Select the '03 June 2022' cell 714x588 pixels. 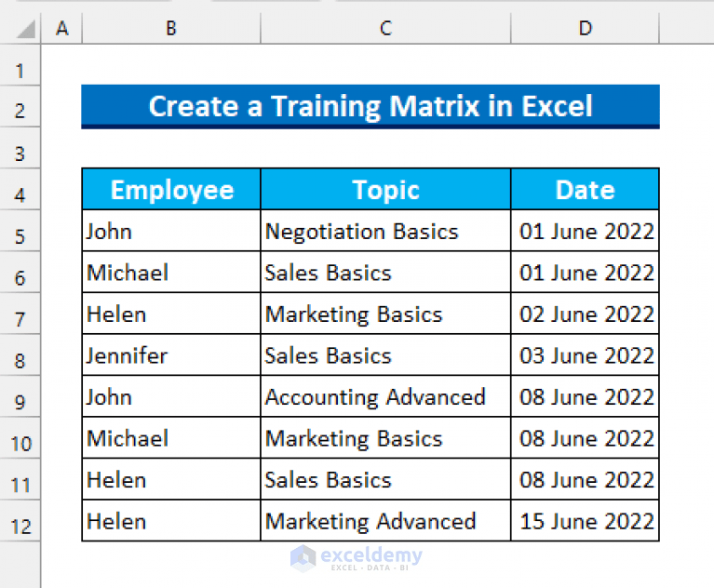[586, 355]
